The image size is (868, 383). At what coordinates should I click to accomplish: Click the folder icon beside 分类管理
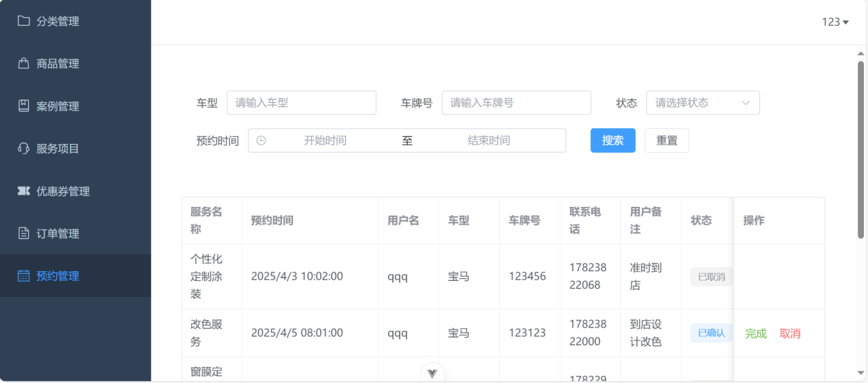pos(23,21)
